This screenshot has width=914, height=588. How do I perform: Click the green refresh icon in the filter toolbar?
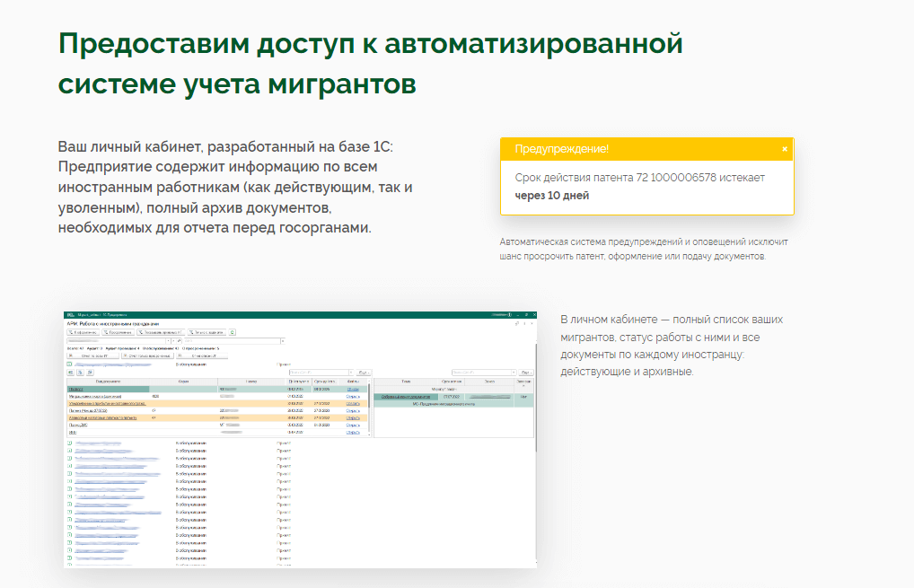pyautogui.click(x=233, y=332)
